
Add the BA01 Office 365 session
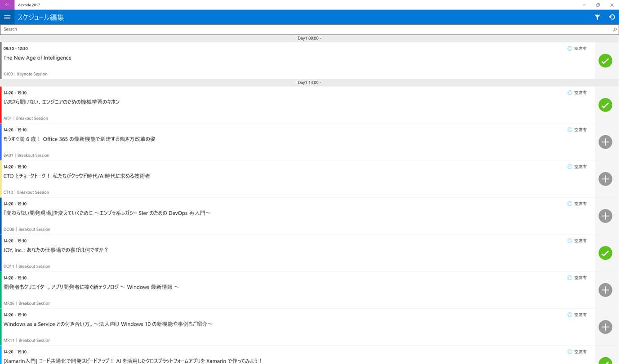pos(605,142)
